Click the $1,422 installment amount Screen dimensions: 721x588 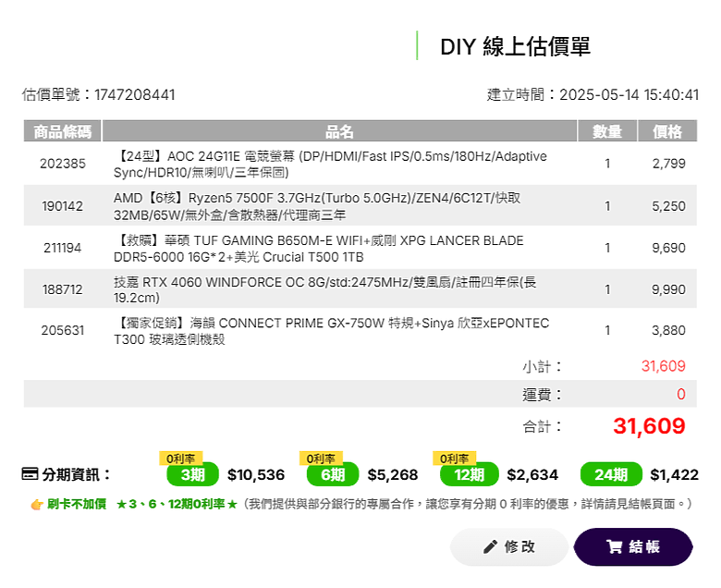tap(675, 474)
